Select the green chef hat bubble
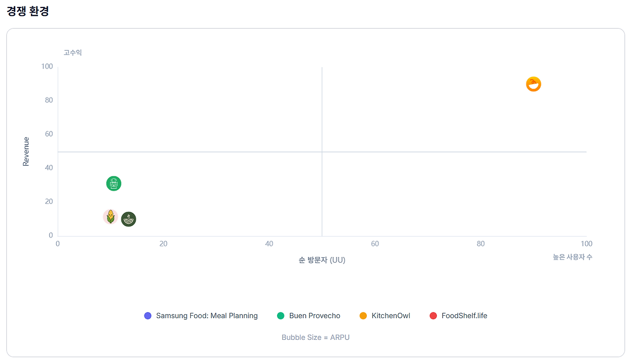The image size is (631, 364). (114, 184)
